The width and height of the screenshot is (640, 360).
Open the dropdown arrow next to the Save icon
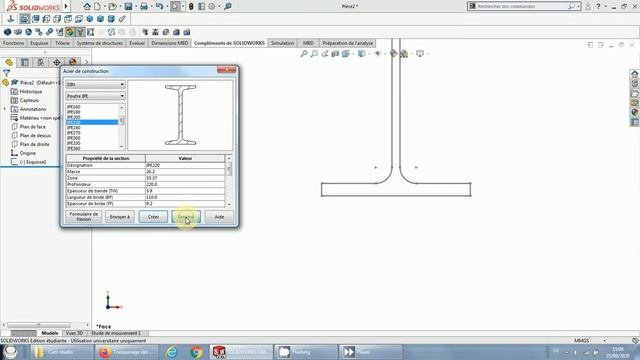point(136,6)
